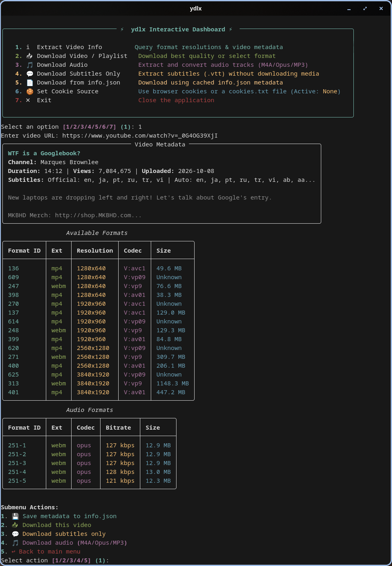Click the Select an option prompt line
This screenshot has width=392, height=566.
point(71,127)
